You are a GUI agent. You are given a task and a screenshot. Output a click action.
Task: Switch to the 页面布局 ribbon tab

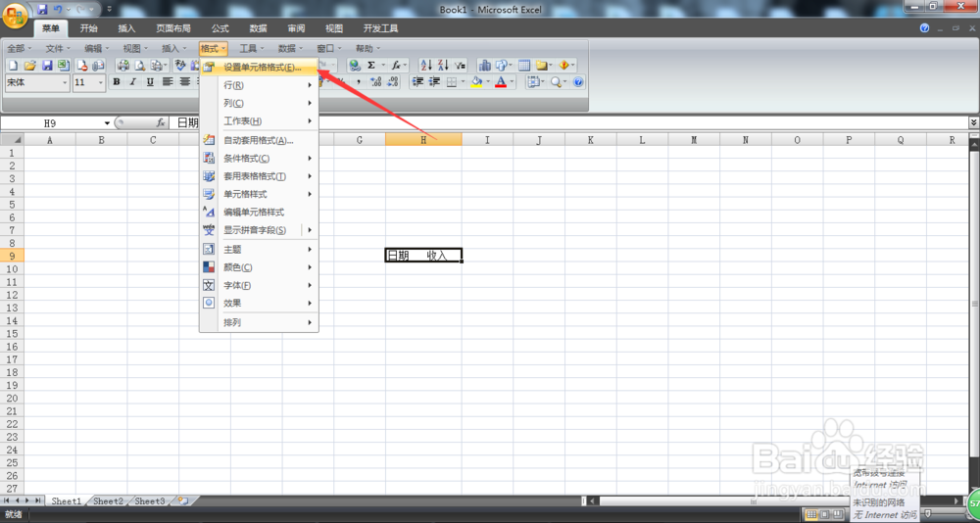(173, 28)
